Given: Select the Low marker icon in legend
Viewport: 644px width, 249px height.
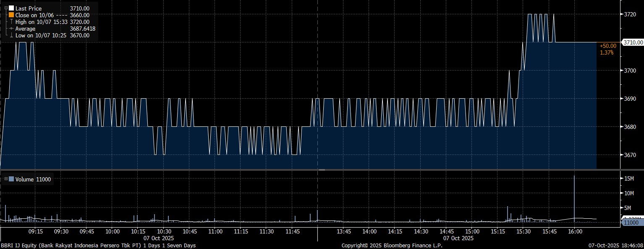Looking at the screenshot, I should [x=11, y=36].
